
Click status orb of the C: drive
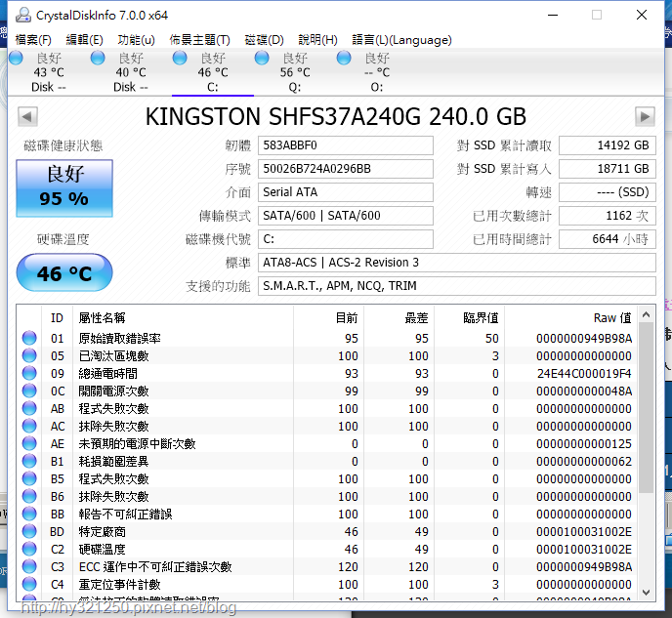tap(180, 58)
